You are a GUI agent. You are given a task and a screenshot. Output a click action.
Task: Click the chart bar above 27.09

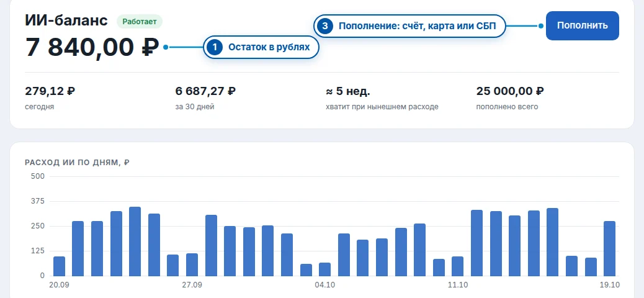[192, 264]
